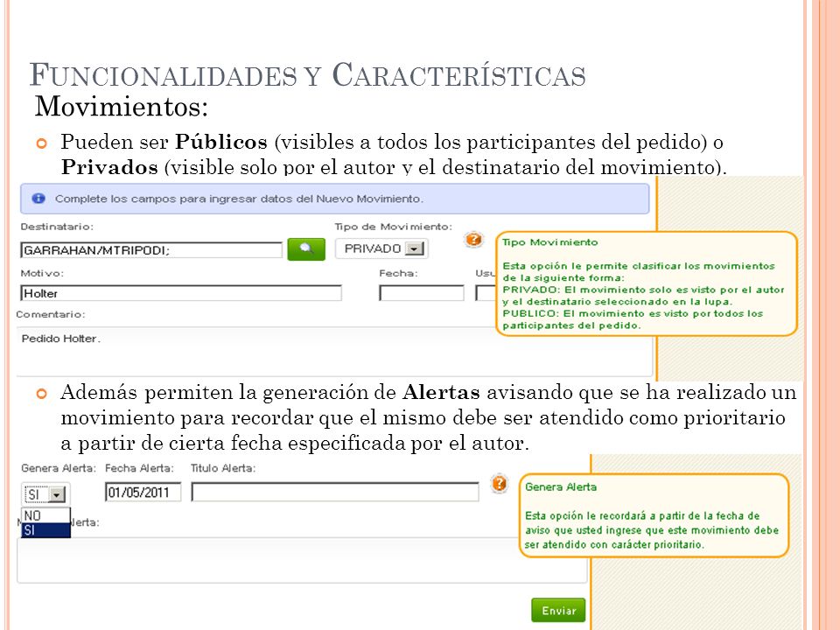
Task: Click the 'Fecha Alerta:' label
Action: [139, 468]
